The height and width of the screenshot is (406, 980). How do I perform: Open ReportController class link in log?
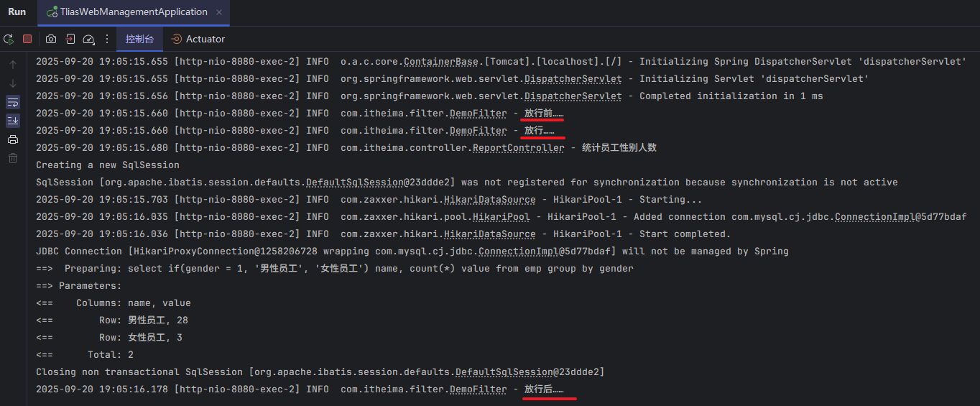(518, 148)
